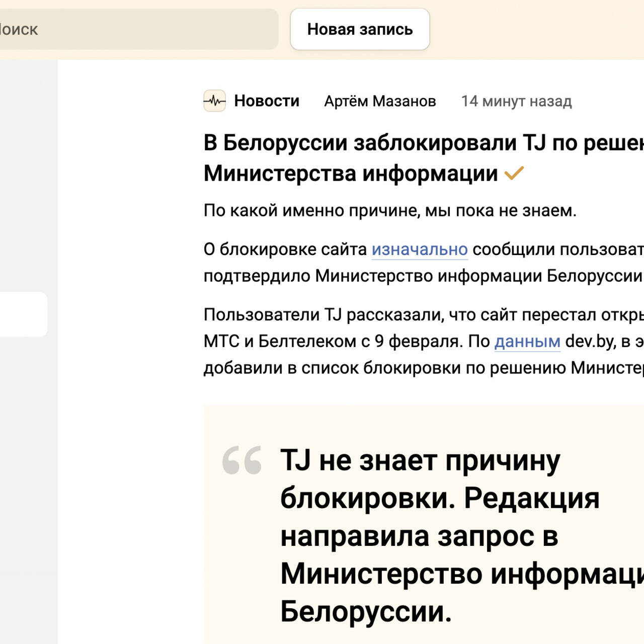Click the 'Новая запись' button
This screenshot has height=644, width=644.
pos(360,29)
